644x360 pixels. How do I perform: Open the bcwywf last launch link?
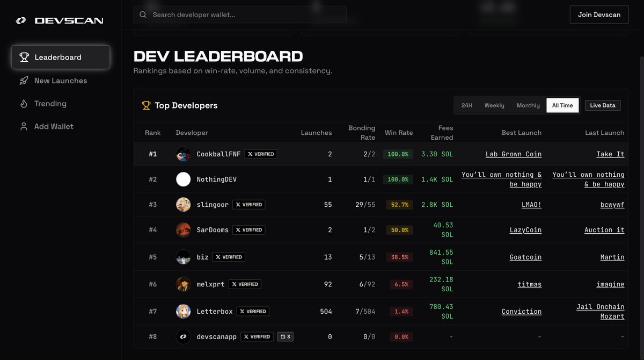(x=612, y=205)
